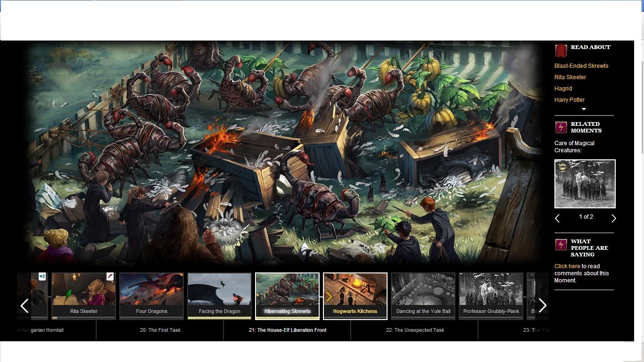Open the Care of Magical Creatures related thumbnail
This screenshot has height=362, width=644.
[x=585, y=184]
